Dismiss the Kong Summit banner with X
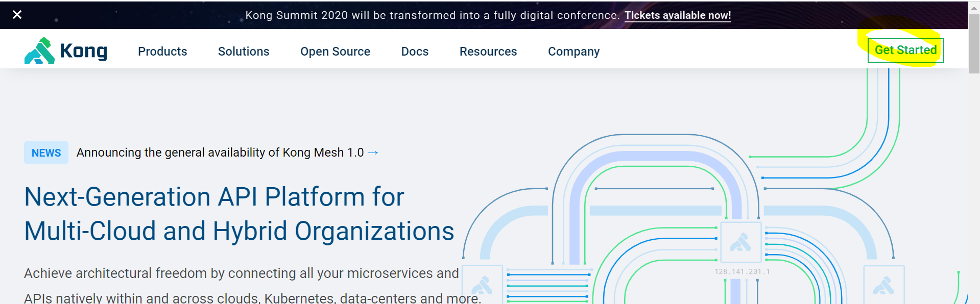The image size is (980, 304). coord(17,14)
